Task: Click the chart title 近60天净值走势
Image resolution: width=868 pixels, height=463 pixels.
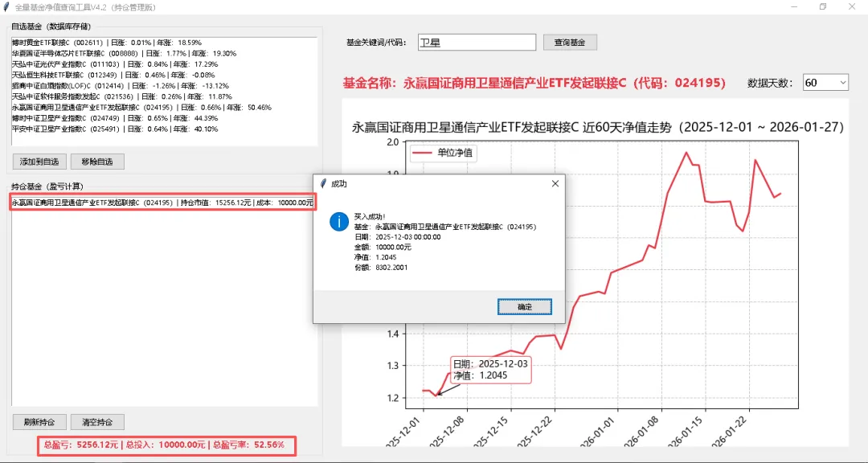Action: coord(598,127)
